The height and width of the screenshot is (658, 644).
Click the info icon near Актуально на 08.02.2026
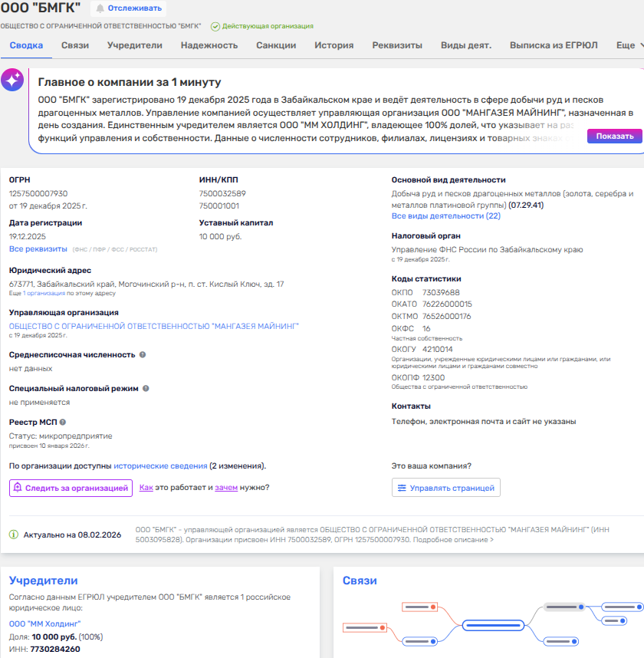14,534
